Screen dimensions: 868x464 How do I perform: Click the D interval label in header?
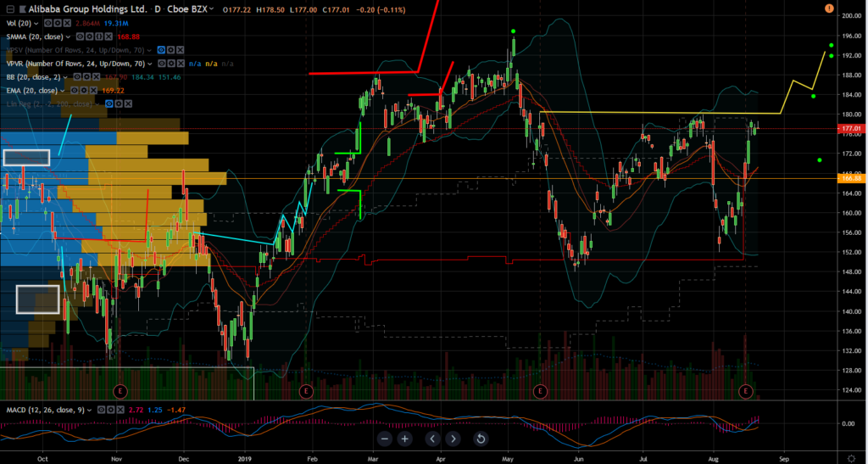tap(158, 9)
